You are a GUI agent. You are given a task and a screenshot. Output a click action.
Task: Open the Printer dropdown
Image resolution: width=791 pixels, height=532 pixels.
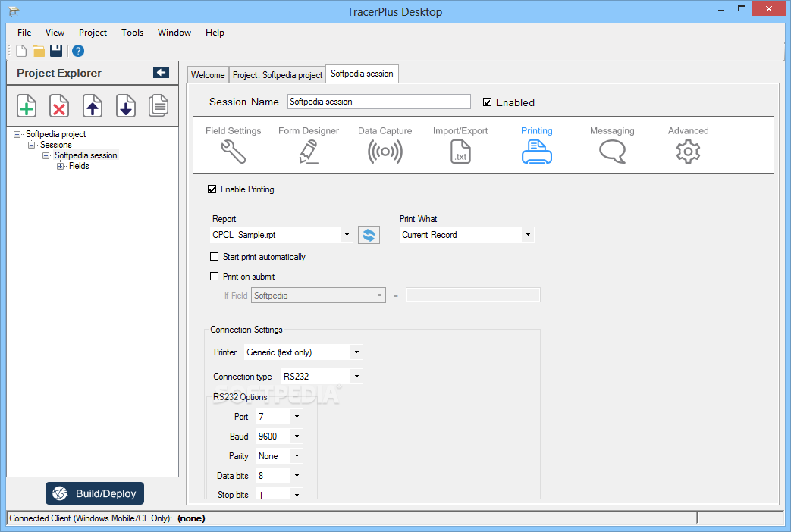pos(356,352)
